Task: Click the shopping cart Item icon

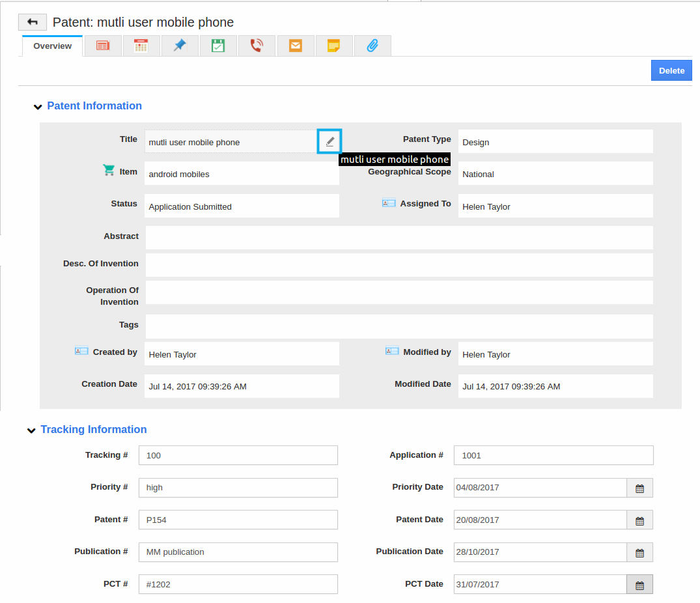Action: [x=109, y=170]
